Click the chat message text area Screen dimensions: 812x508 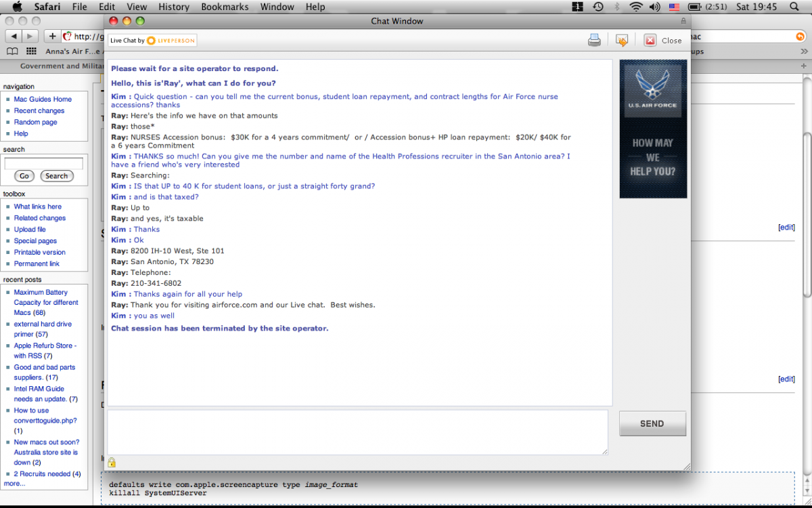[x=357, y=432]
